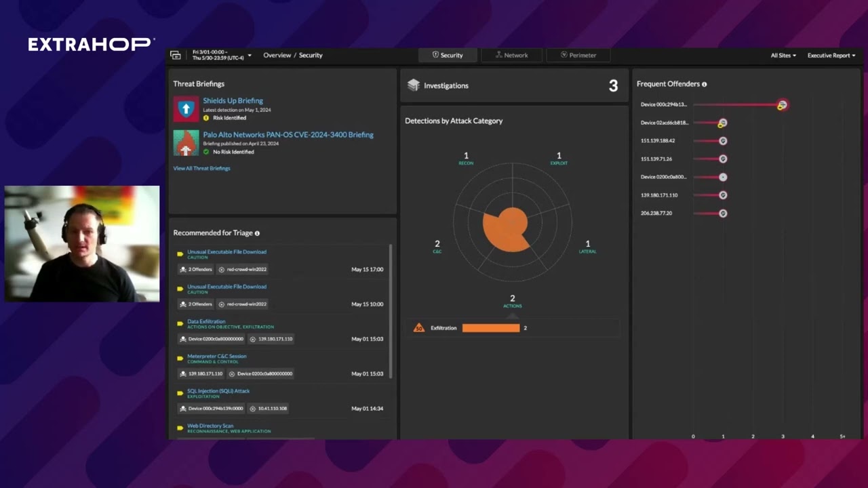
Task: Click the info icon beside Recommended for Triage
Action: click(257, 233)
